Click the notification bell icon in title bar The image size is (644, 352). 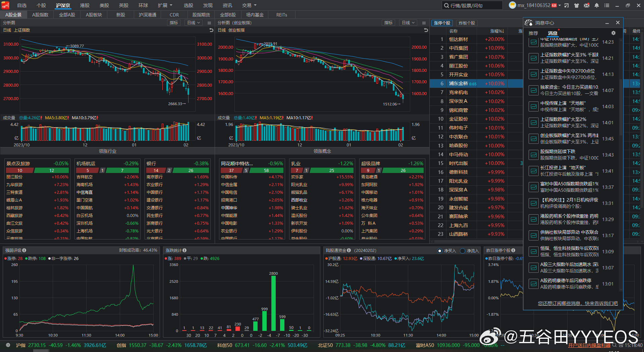tap(597, 5)
